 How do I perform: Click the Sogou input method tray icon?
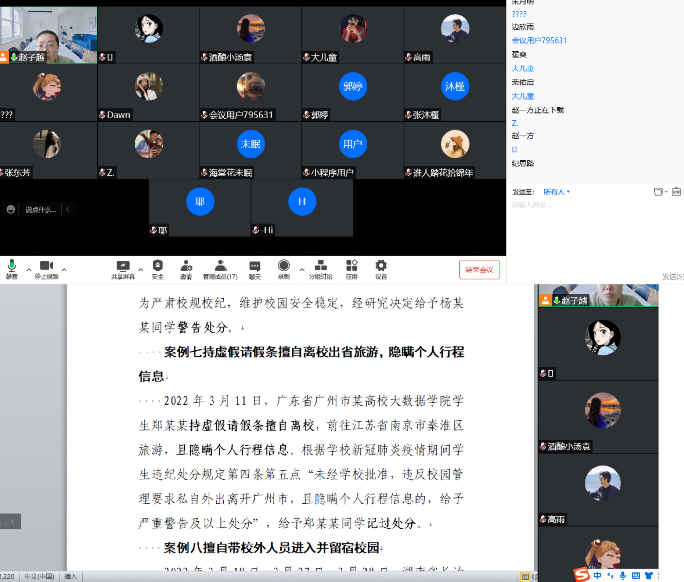pyautogui.click(x=580, y=574)
